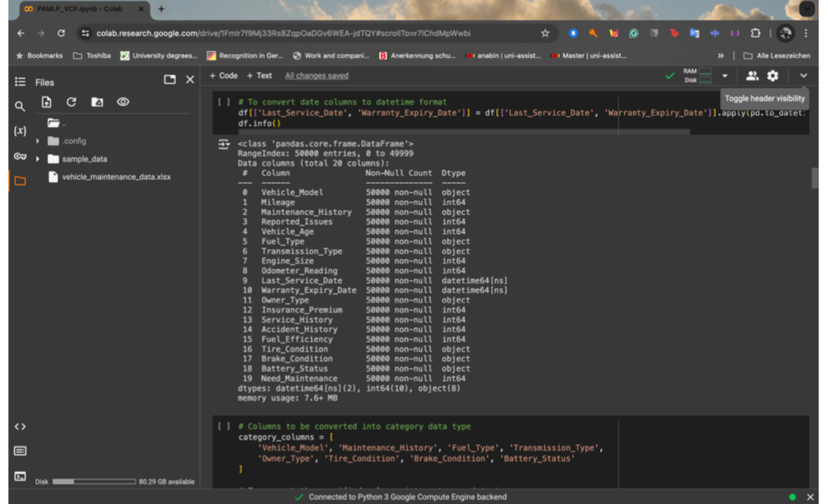The image size is (828, 504).
Task: Open the table of contents sidebar icon
Action: click(20, 82)
